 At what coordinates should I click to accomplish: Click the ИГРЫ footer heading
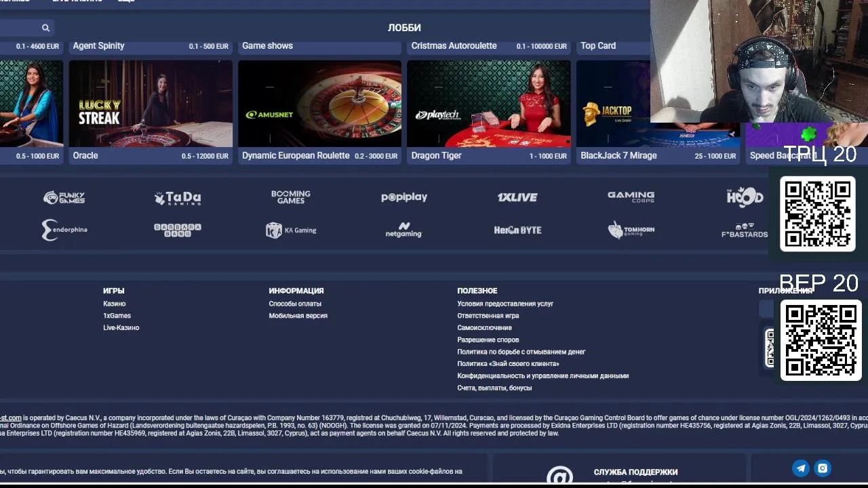point(114,291)
